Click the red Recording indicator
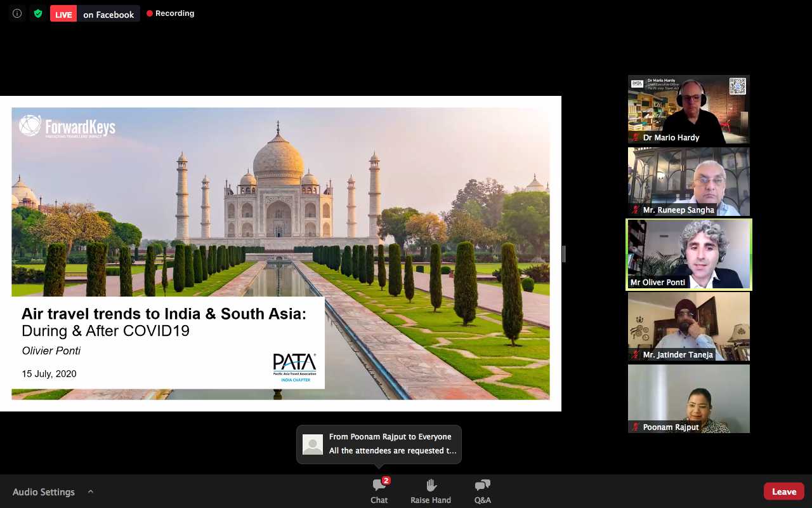 tap(170, 13)
